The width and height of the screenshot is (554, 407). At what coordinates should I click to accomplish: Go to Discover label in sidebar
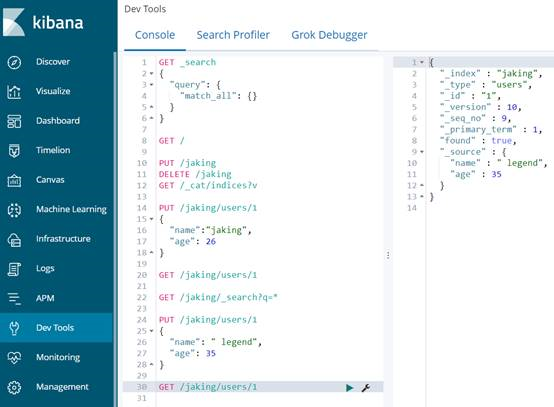point(53,62)
